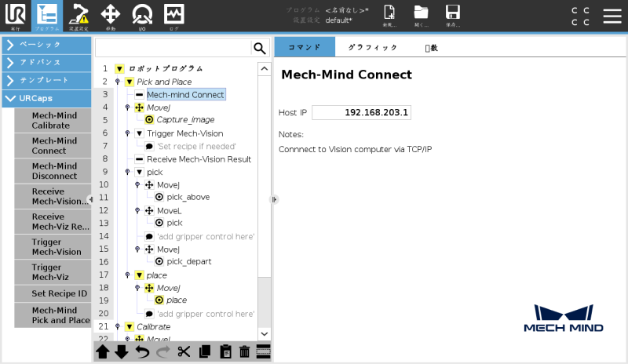Open the I/O tab icon
The image size is (628, 364).
(142, 16)
